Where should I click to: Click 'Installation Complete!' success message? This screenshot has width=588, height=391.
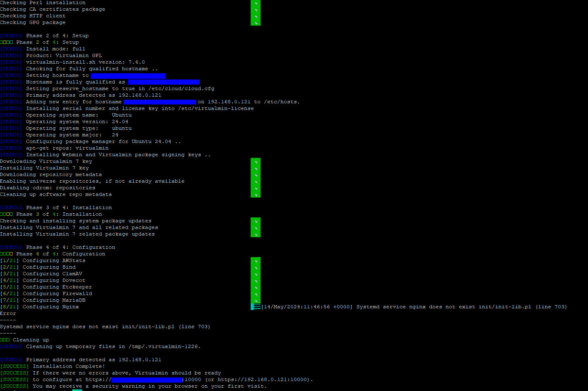coord(69,366)
